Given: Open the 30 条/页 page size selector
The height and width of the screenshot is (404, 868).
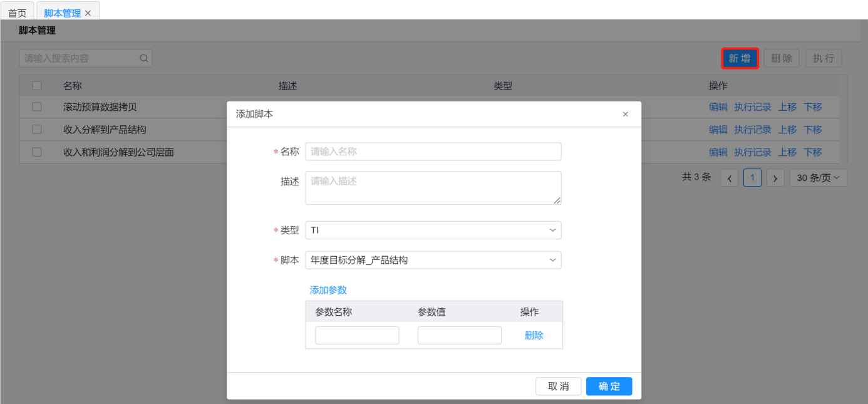Looking at the screenshot, I should (818, 178).
